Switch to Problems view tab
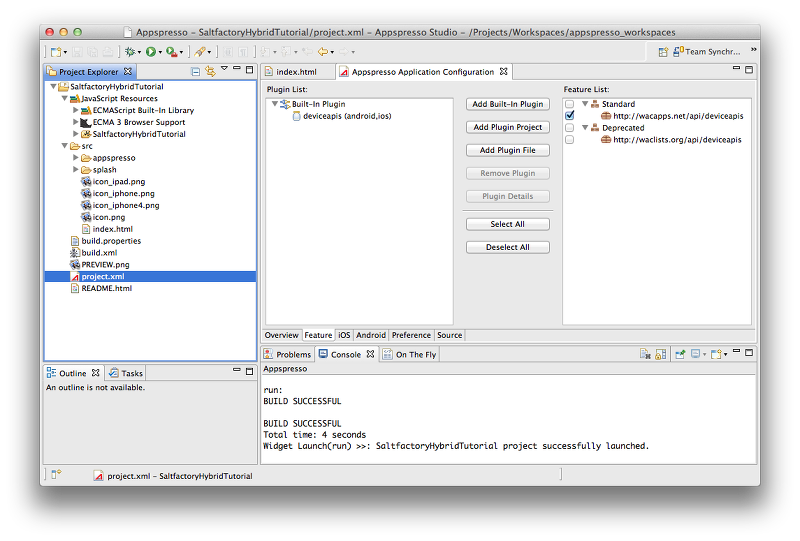 click(288, 354)
